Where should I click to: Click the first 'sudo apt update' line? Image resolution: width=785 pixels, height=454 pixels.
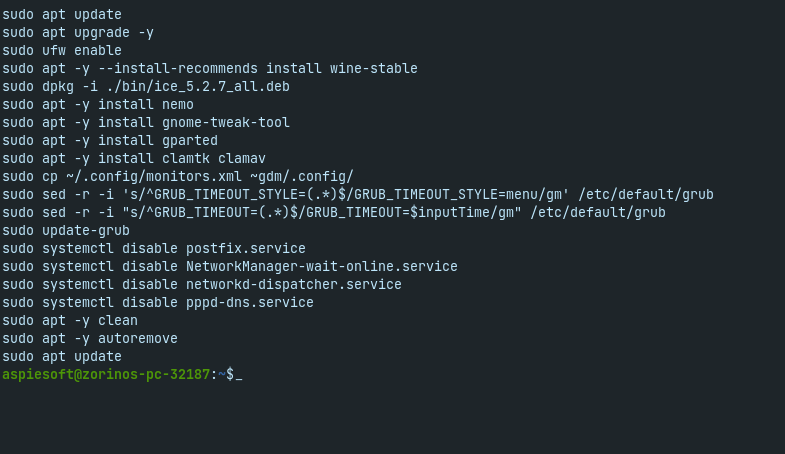tap(62, 15)
